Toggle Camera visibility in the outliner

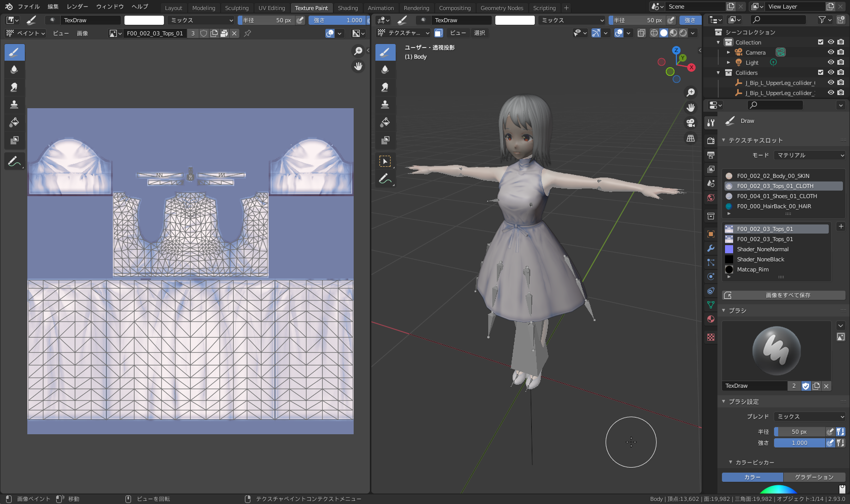click(830, 52)
